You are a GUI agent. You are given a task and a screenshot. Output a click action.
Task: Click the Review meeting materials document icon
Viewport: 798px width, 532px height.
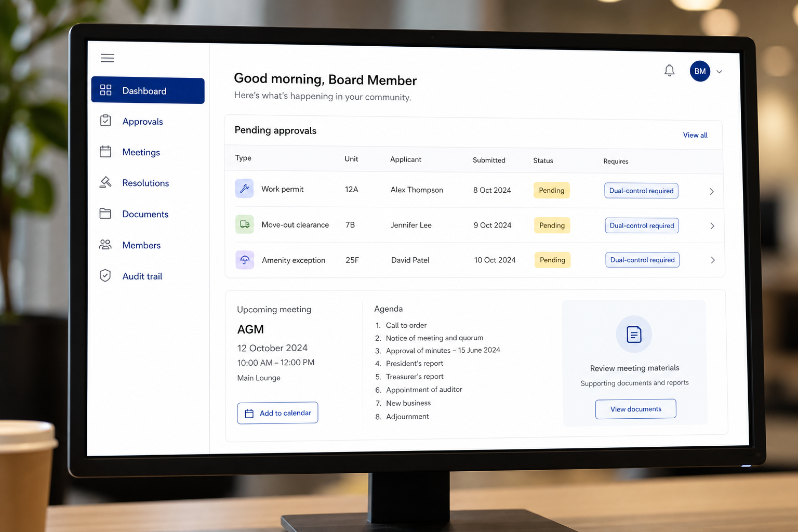pyautogui.click(x=634, y=334)
